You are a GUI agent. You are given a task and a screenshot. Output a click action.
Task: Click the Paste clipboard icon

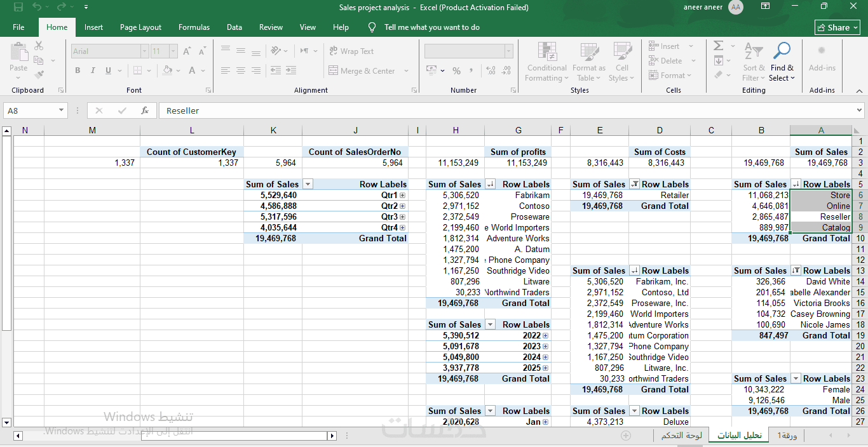coord(18,53)
